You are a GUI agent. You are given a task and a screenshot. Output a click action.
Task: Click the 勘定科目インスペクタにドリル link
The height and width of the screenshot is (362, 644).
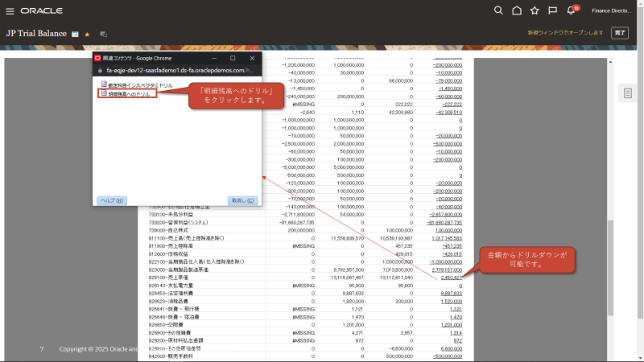pos(140,85)
